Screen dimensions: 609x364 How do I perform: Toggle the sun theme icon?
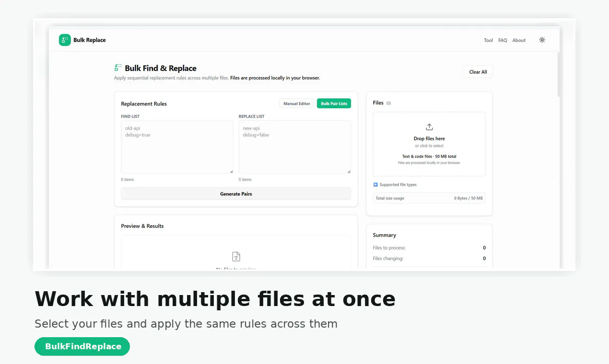542,40
